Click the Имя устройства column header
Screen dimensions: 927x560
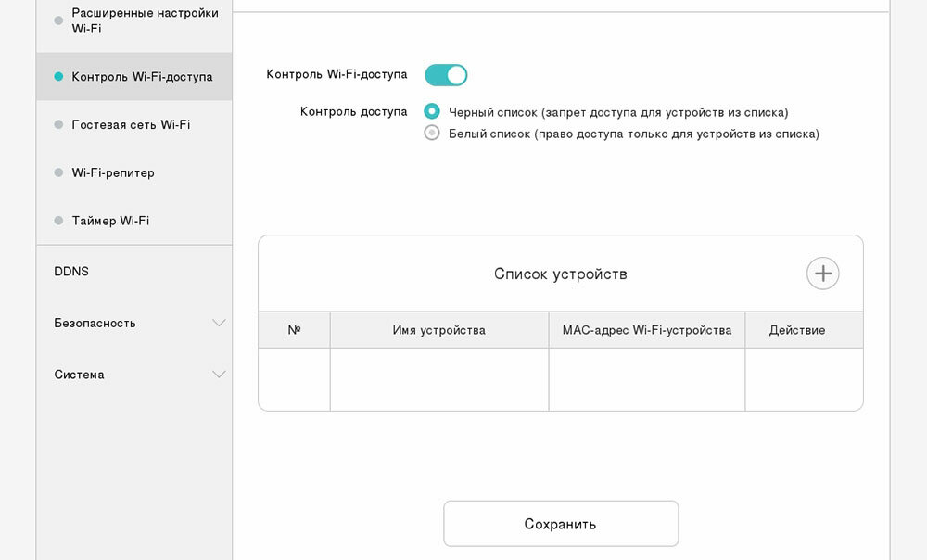[x=439, y=330]
